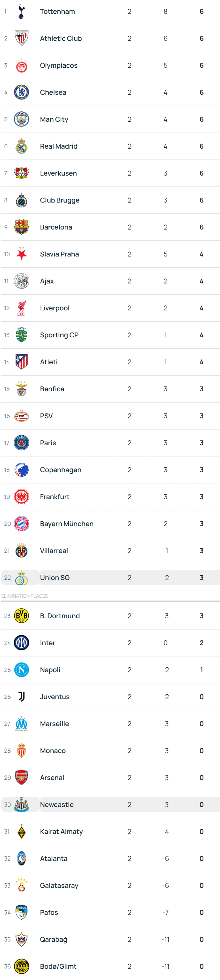Click the Galatasaray club crest
Screen dimensions: 220x980
pyautogui.click(x=21, y=885)
